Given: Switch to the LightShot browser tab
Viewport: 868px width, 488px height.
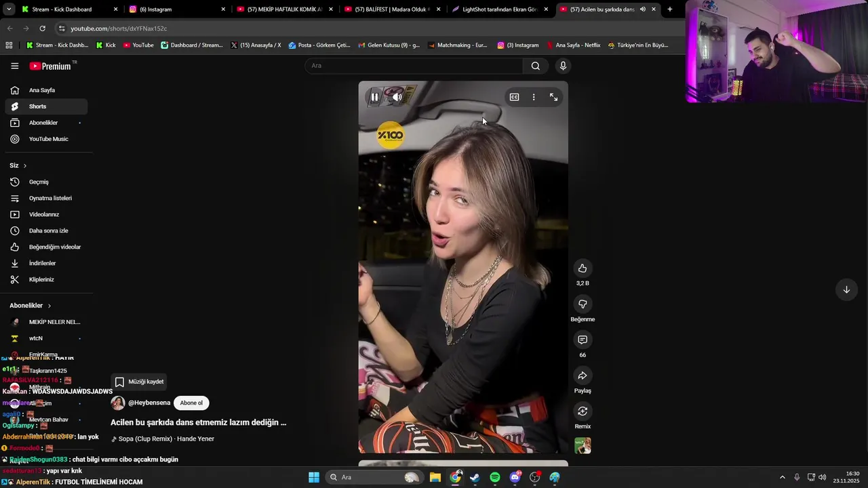Looking at the screenshot, I should [500, 9].
